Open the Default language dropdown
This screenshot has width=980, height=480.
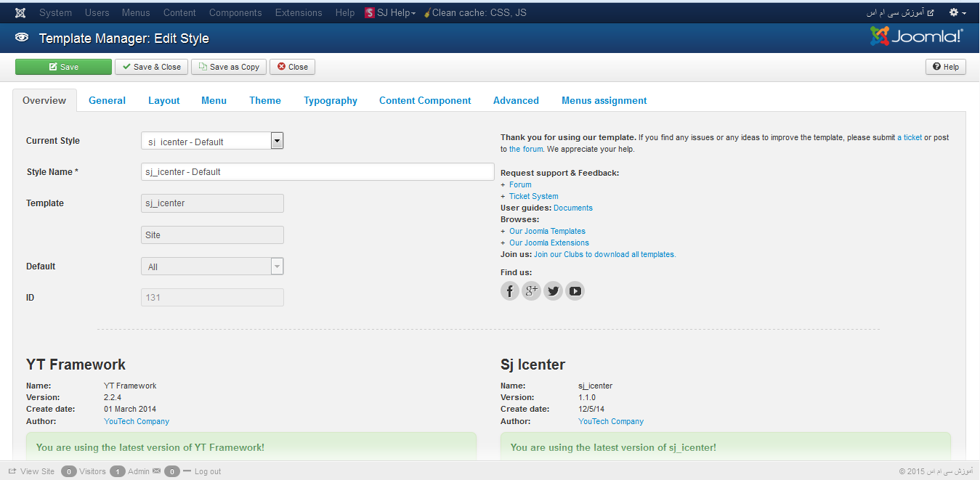tap(212, 267)
